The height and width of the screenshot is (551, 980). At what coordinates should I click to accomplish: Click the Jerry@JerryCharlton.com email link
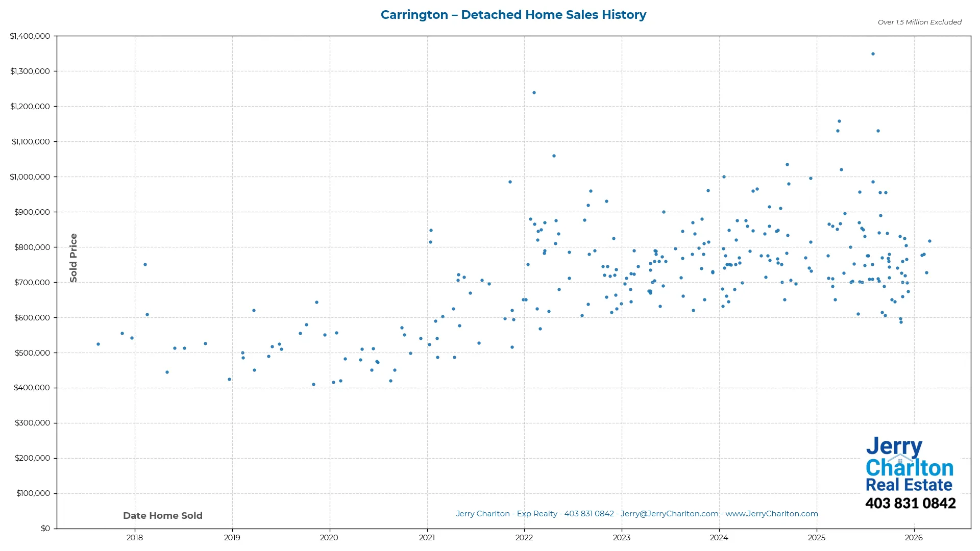(669, 514)
